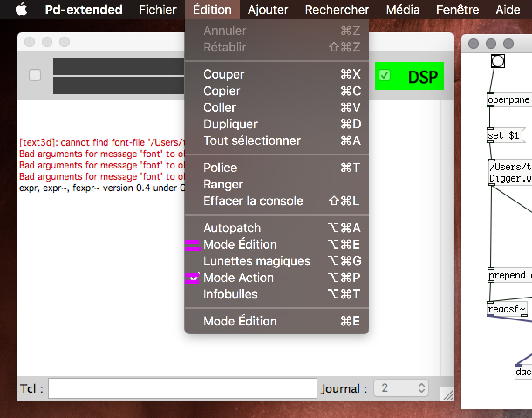This screenshot has height=418, width=532.
Task: Select Effacer la console
Action: tap(253, 201)
